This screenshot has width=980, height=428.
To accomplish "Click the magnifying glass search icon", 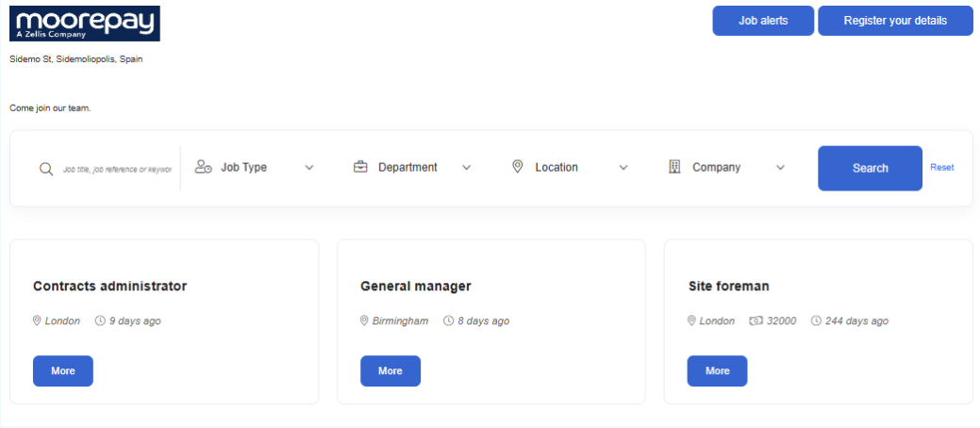I will click(x=45, y=169).
